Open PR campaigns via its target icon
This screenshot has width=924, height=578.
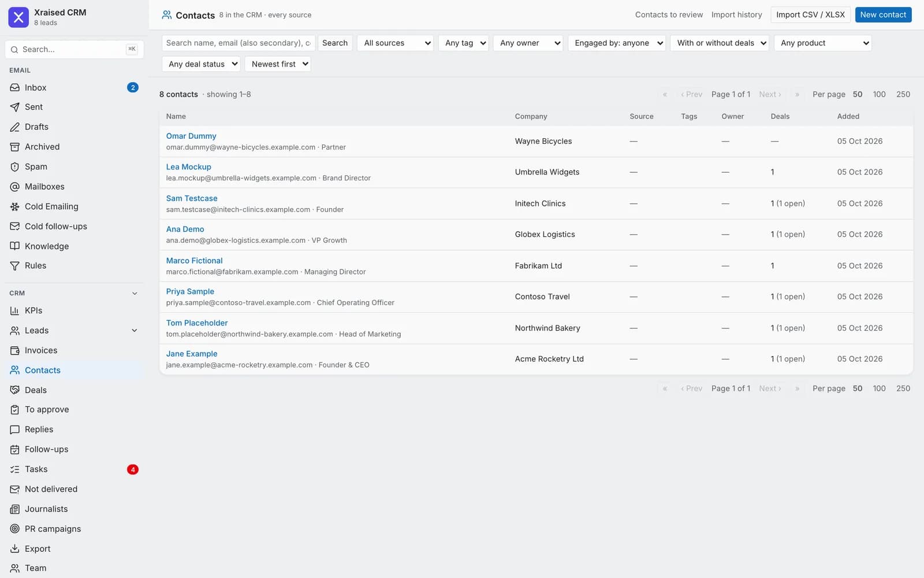[x=15, y=529]
